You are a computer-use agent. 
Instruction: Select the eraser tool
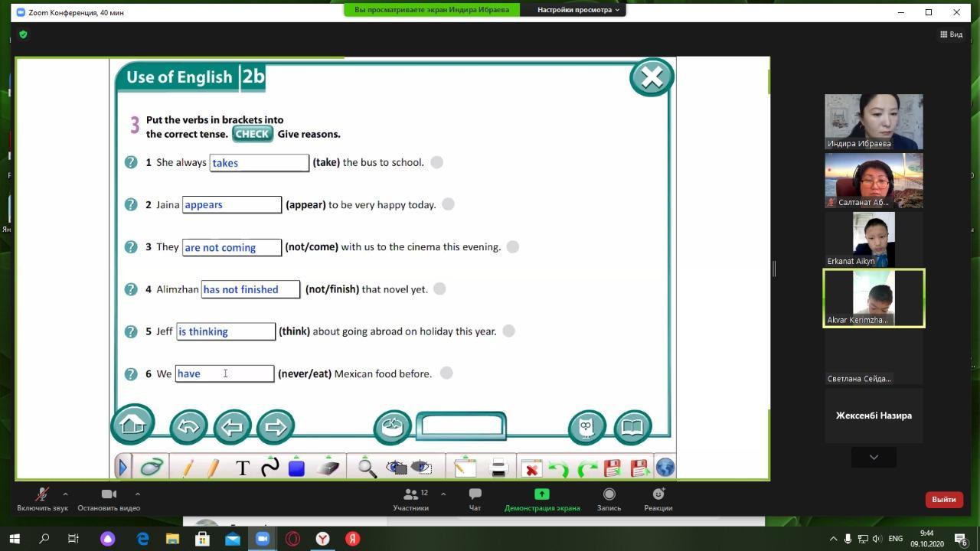(328, 468)
